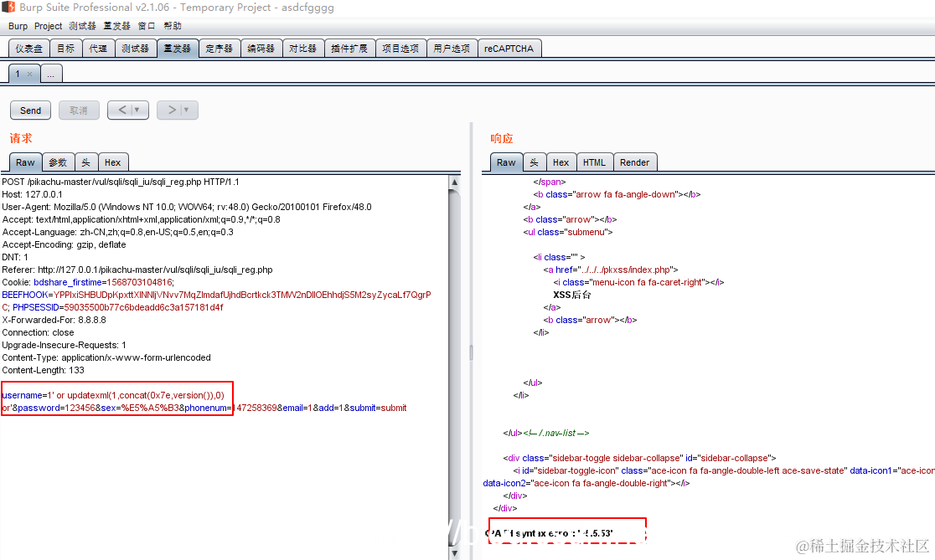This screenshot has width=935, height=560.
Task: Switch to the 代理 tab
Action: 98,49
